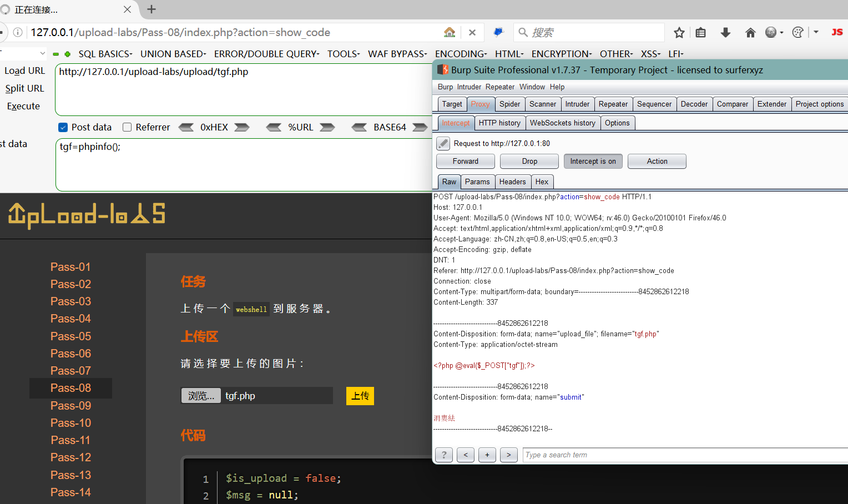Click the pencil comment icon in Burp
848x504 pixels.
pyautogui.click(x=443, y=143)
